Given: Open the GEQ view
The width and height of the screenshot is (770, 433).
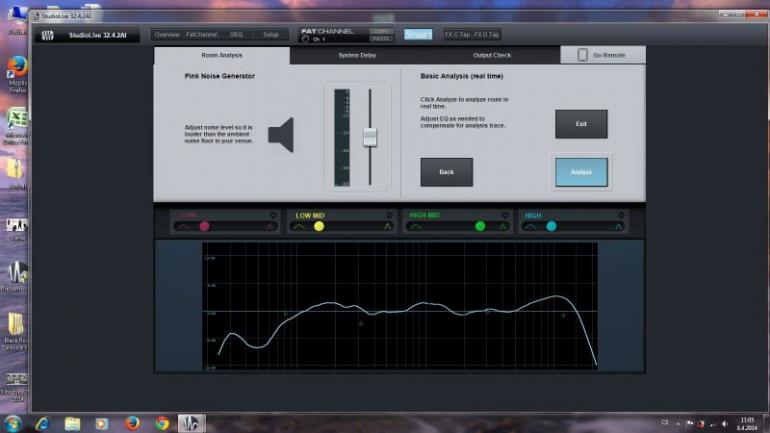Looking at the screenshot, I should (x=236, y=35).
